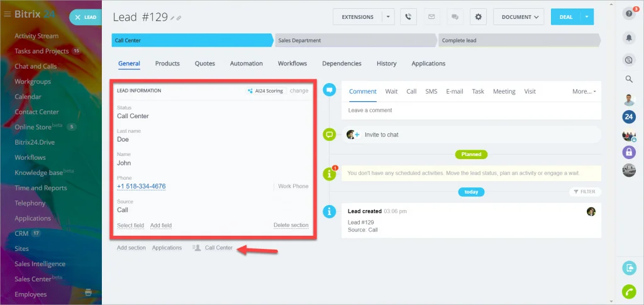Expand the Extensions dropdown arrow
Image resolution: width=644 pixels, height=305 pixels.
pyautogui.click(x=388, y=17)
